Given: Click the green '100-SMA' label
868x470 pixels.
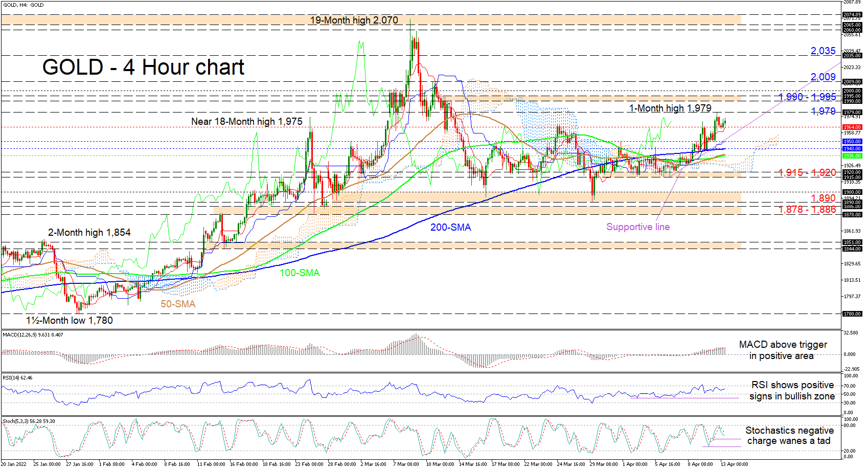Looking at the screenshot, I should coord(300,273).
